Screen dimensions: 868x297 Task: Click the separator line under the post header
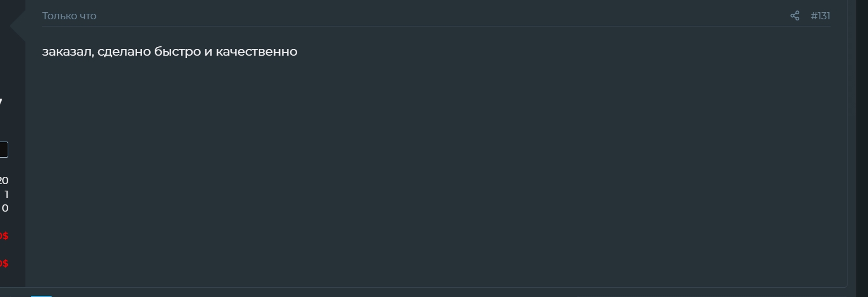click(435, 26)
